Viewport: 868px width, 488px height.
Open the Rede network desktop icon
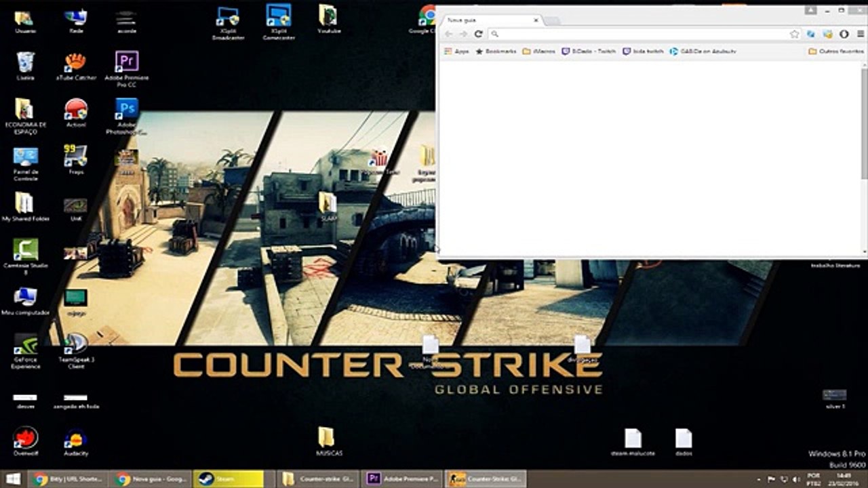pyautogui.click(x=76, y=20)
